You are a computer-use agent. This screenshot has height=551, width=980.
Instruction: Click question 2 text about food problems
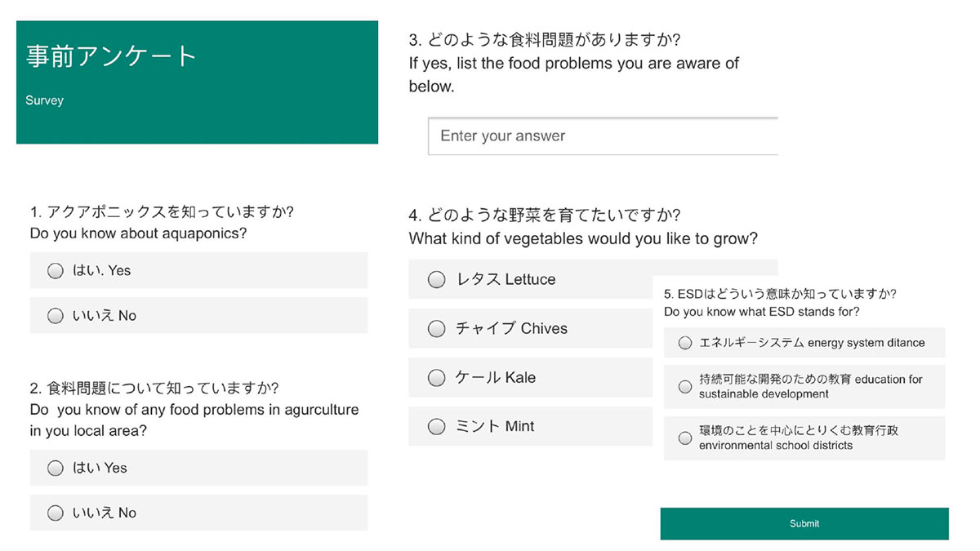pyautogui.click(x=194, y=409)
